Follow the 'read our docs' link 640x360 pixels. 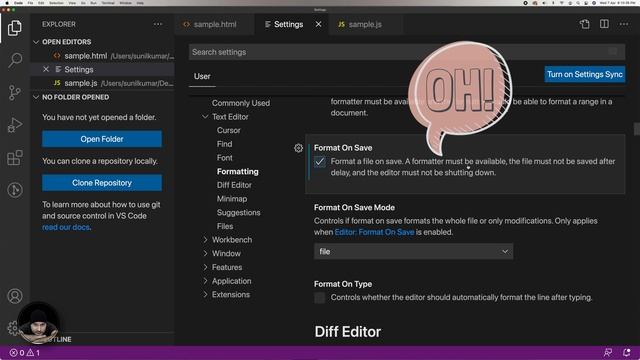coord(66,227)
